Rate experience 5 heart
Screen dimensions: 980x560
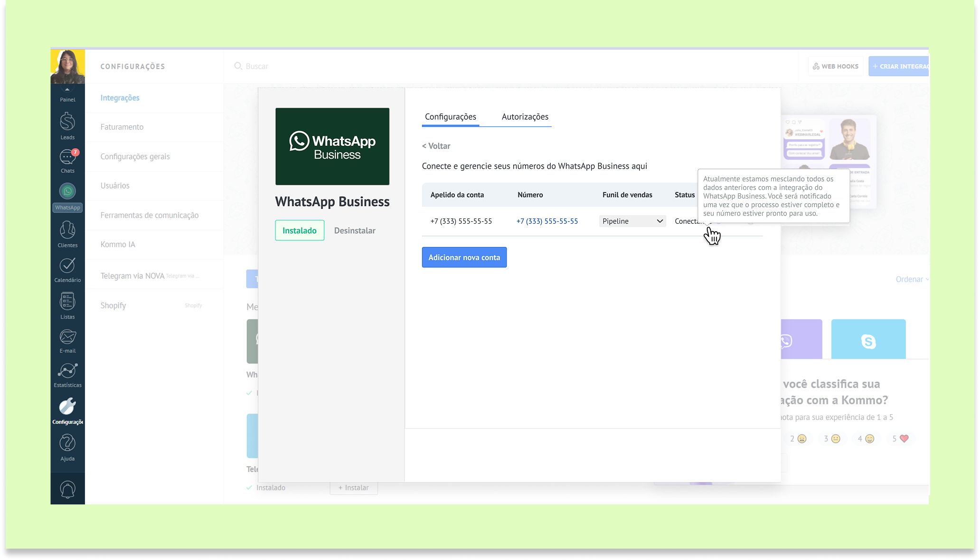tap(900, 439)
